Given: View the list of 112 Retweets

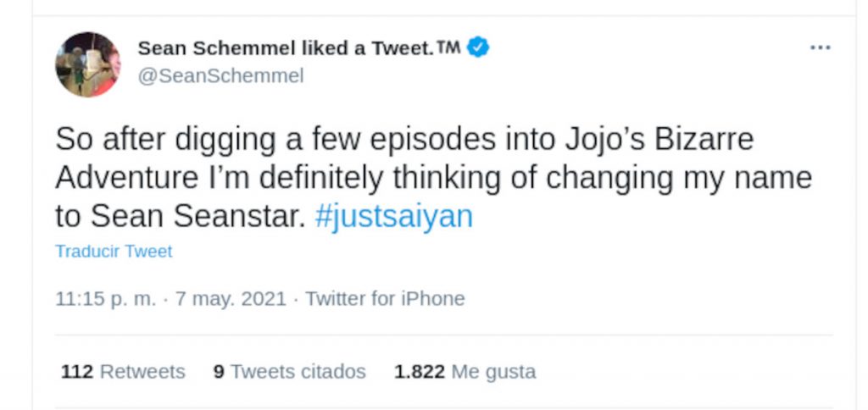Looking at the screenshot, I should pos(123,372).
